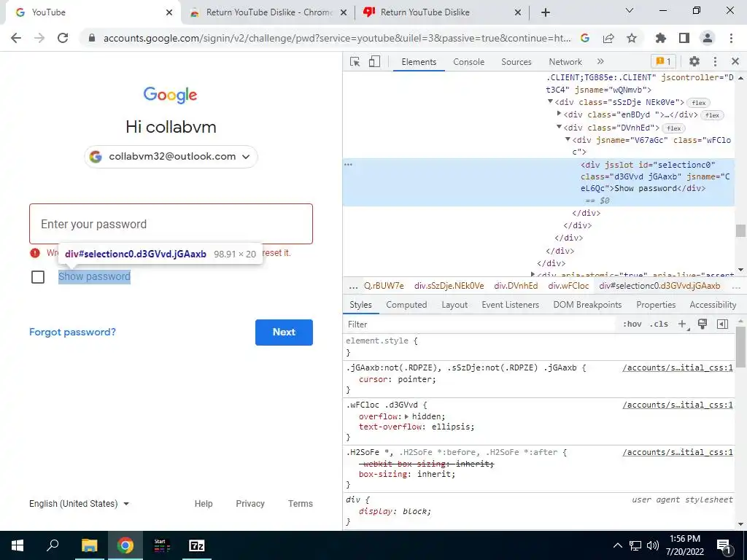Click the Google icon in the address bar

pyautogui.click(x=585, y=38)
